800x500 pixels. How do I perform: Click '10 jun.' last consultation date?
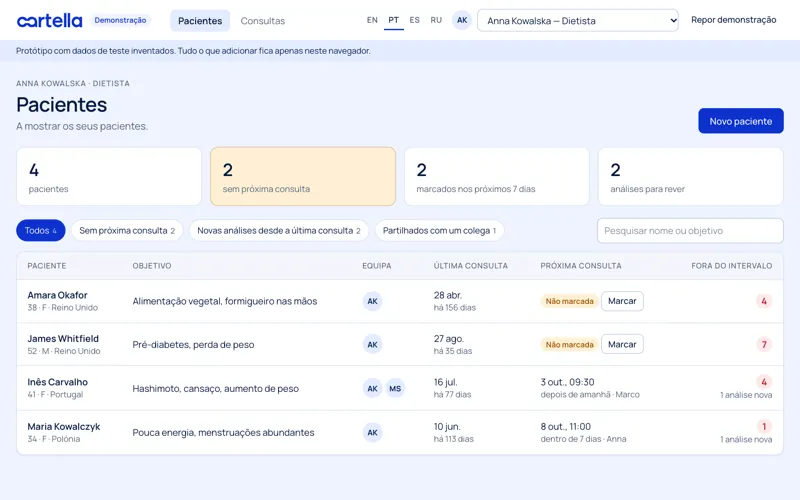[x=447, y=427]
